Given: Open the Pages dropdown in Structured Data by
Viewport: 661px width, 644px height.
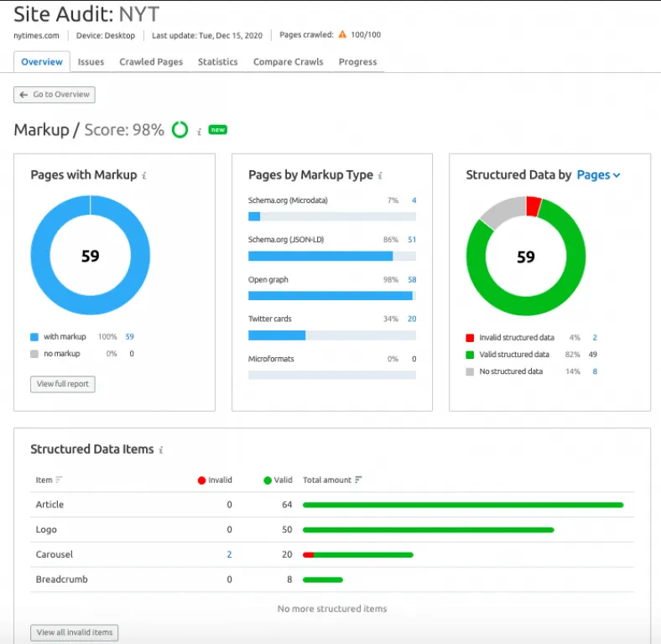Looking at the screenshot, I should 598,175.
